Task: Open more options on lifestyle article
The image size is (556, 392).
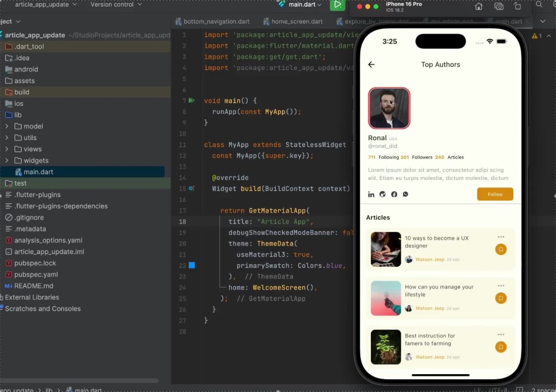Action: [501, 286]
